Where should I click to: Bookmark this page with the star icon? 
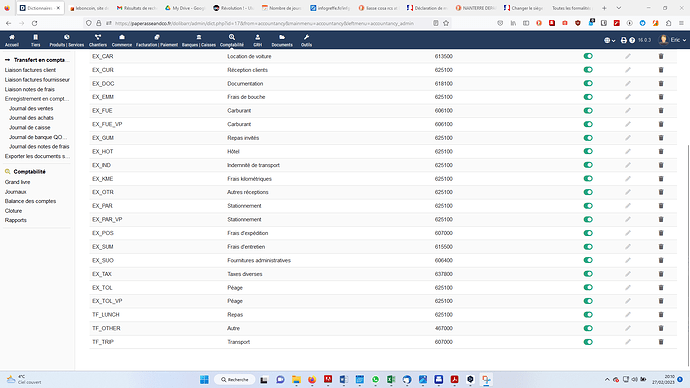[x=446, y=23]
